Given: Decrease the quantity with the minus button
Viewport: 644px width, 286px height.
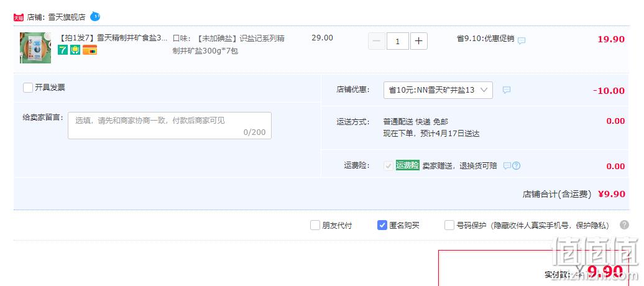Looking at the screenshot, I should point(377,41).
